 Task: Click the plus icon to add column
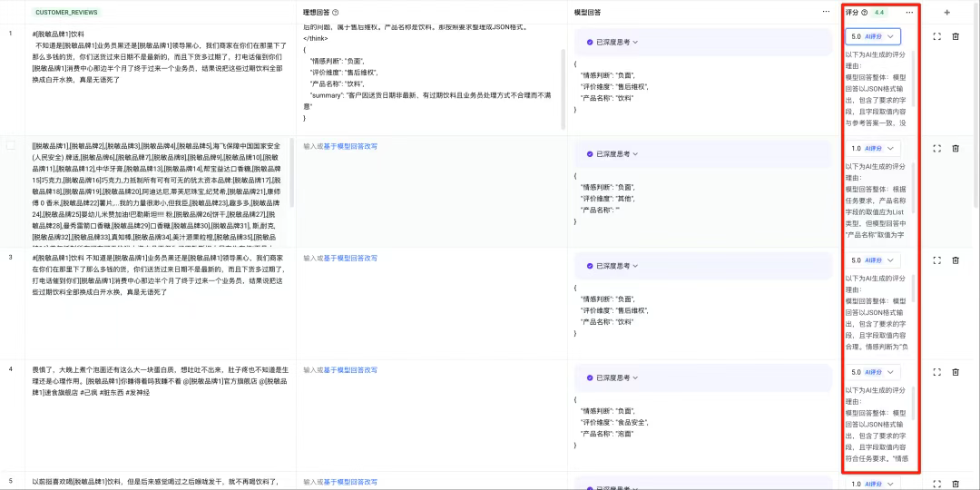947,13
